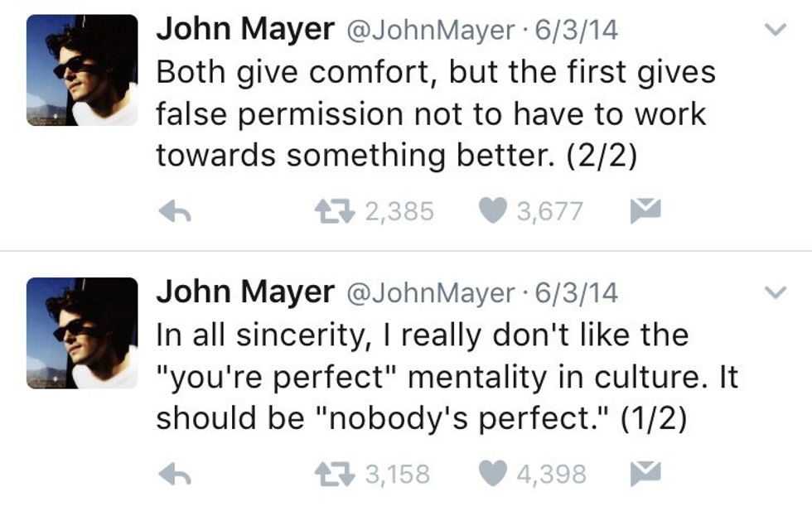Visit the @JohnMayer handle in the top tweet
The image size is (812, 511).
430,31
